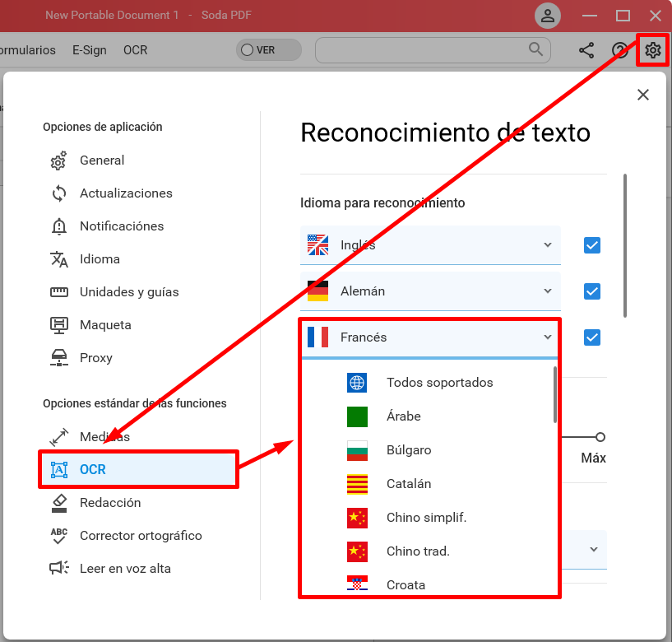The width and height of the screenshot is (672, 642).
Task: Click the Unidades y guías ruler icon
Action: pyautogui.click(x=58, y=292)
